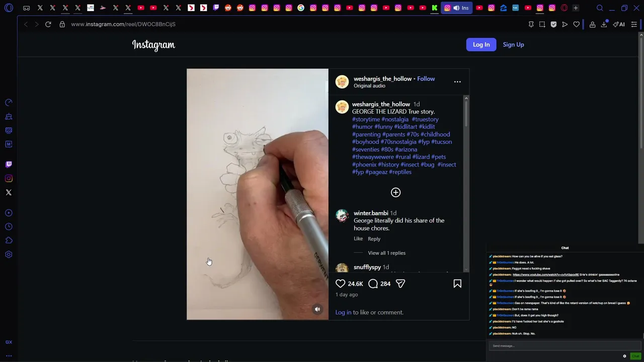644x362 pixels.
Task: Open a new browser tab
Action: 576,8
